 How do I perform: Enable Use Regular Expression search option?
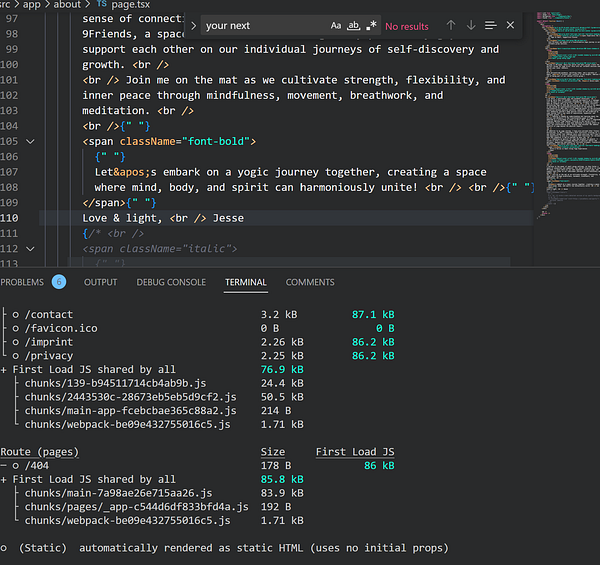pos(372,25)
